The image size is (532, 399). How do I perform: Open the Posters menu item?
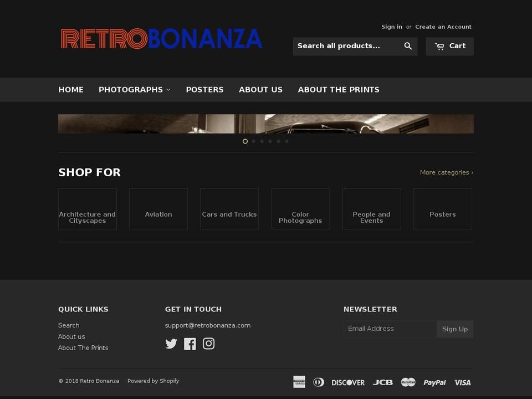click(204, 90)
